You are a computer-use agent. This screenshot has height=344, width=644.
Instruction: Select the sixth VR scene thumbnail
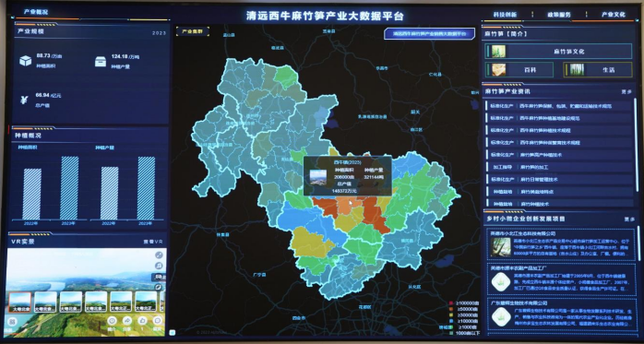click(146, 302)
